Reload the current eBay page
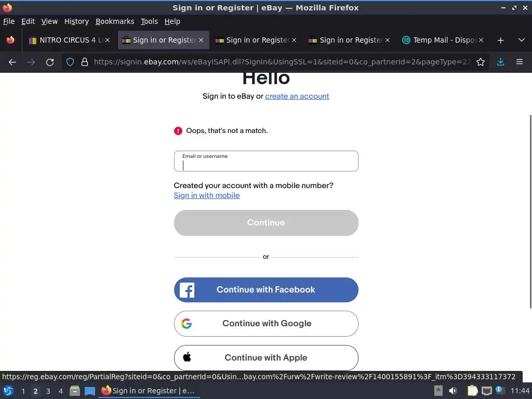This screenshot has width=532, height=399. (x=50, y=62)
